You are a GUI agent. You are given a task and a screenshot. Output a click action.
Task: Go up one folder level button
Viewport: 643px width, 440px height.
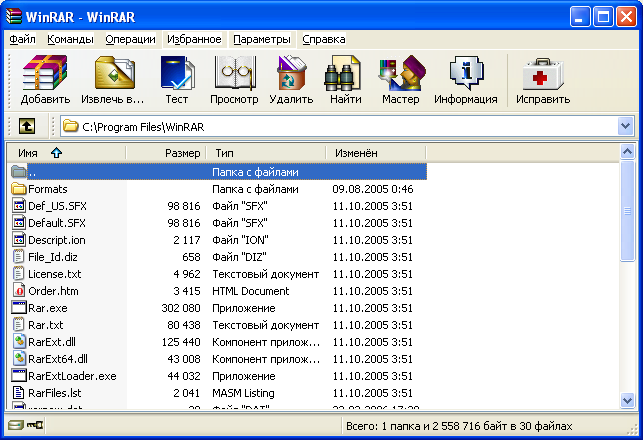(x=27, y=126)
